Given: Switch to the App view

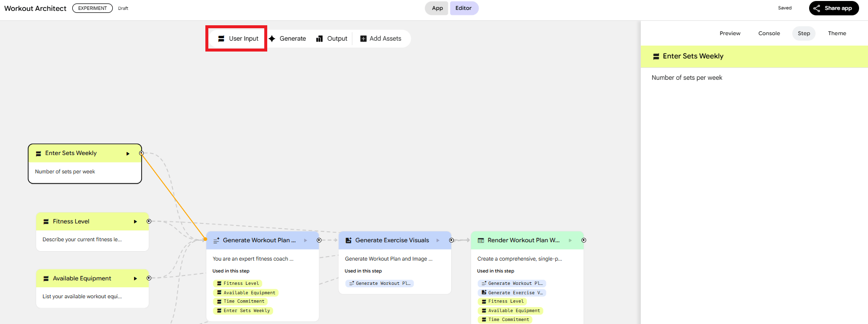Looking at the screenshot, I should coord(437,8).
